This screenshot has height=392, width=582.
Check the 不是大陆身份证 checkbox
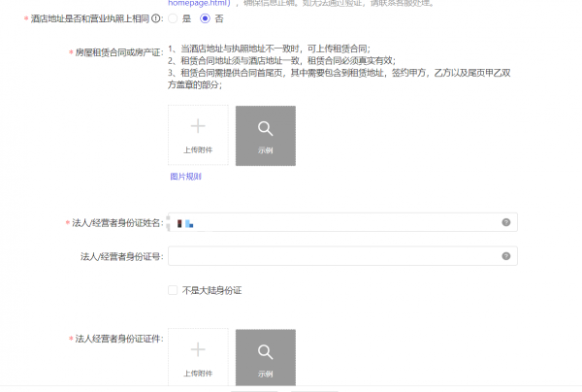[x=173, y=290]
